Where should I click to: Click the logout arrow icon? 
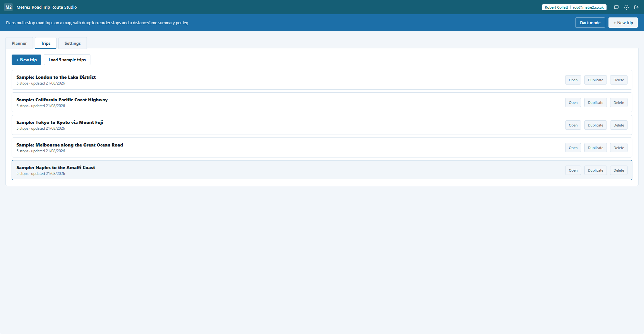[x=636, y=7]
